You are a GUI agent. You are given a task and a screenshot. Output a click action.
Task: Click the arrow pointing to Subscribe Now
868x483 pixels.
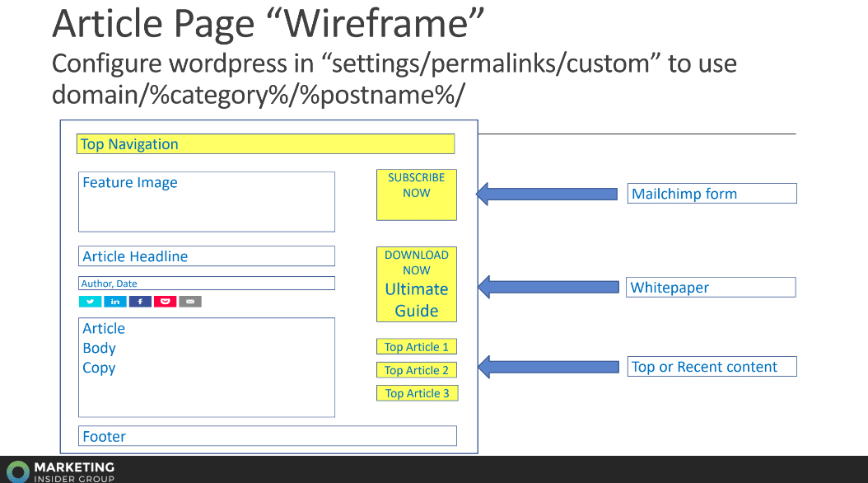tap(546, 194)
